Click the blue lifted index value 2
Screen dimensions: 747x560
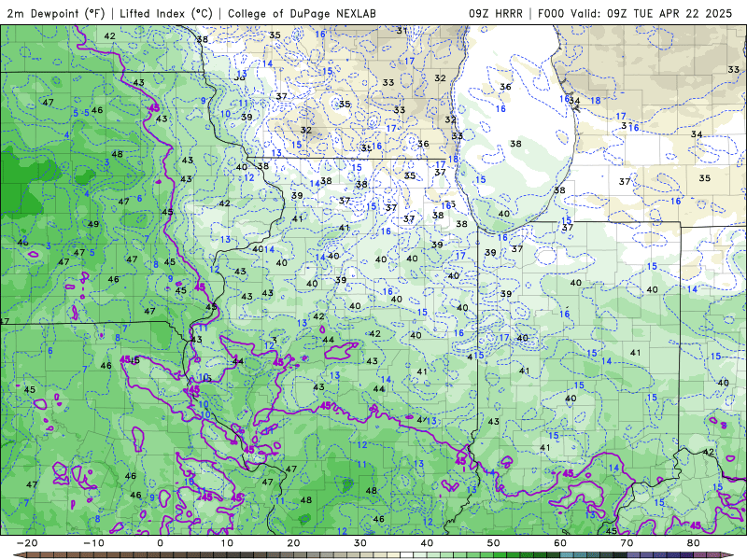(24, 238)
